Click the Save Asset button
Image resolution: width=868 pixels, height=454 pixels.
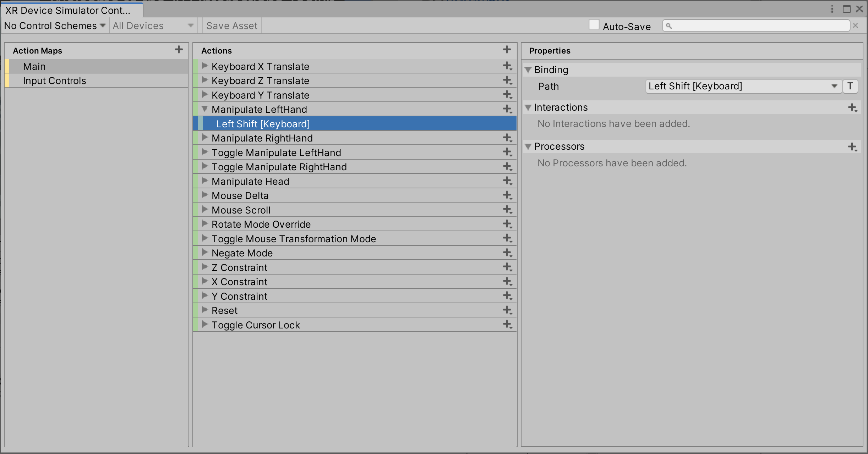[231, 25]
